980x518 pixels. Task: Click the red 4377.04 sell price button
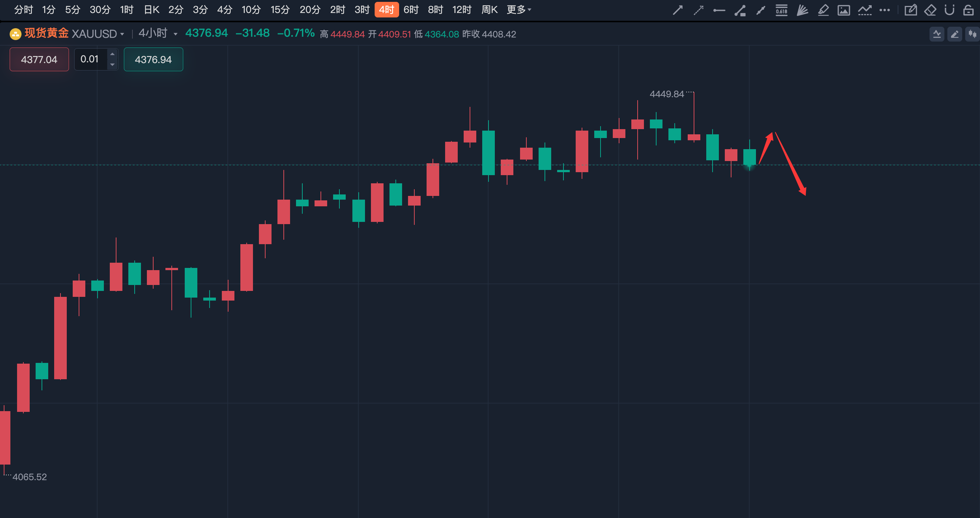tap(39, 59)
